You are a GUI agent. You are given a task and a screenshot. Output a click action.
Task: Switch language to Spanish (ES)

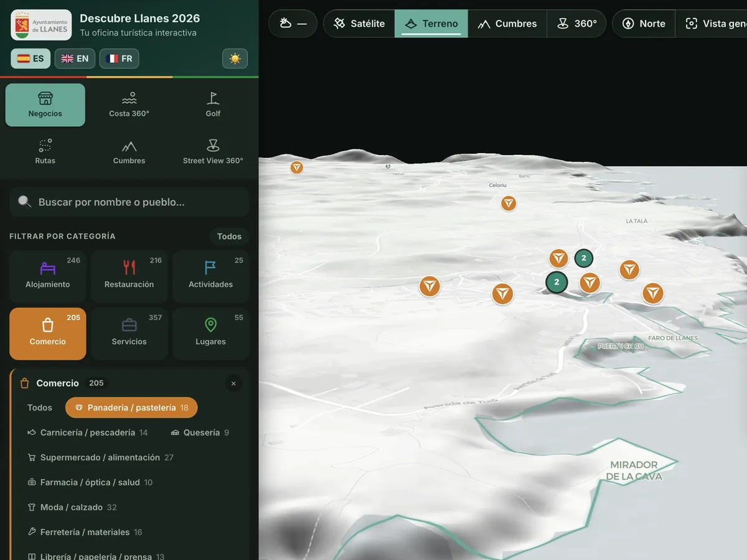31,58
